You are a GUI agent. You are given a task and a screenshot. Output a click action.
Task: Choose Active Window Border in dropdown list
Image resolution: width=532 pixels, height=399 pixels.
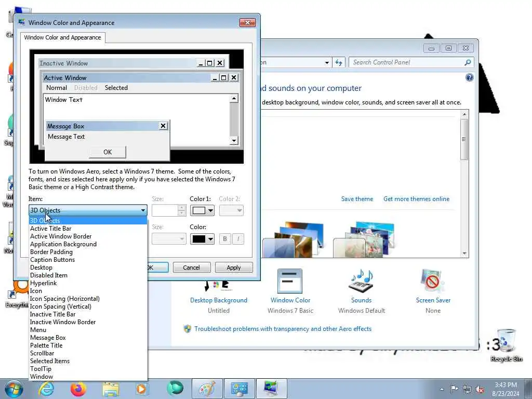point(88,236)
